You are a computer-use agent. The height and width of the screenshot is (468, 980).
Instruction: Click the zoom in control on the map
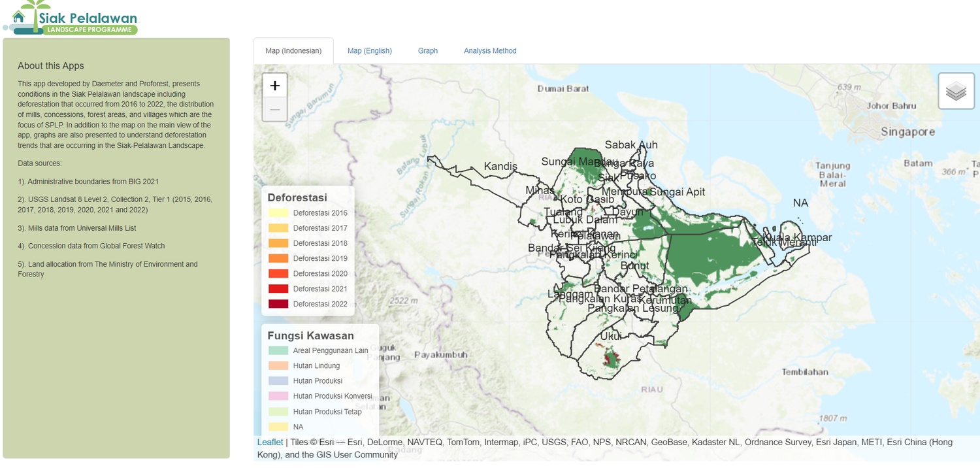pos(274,85)
